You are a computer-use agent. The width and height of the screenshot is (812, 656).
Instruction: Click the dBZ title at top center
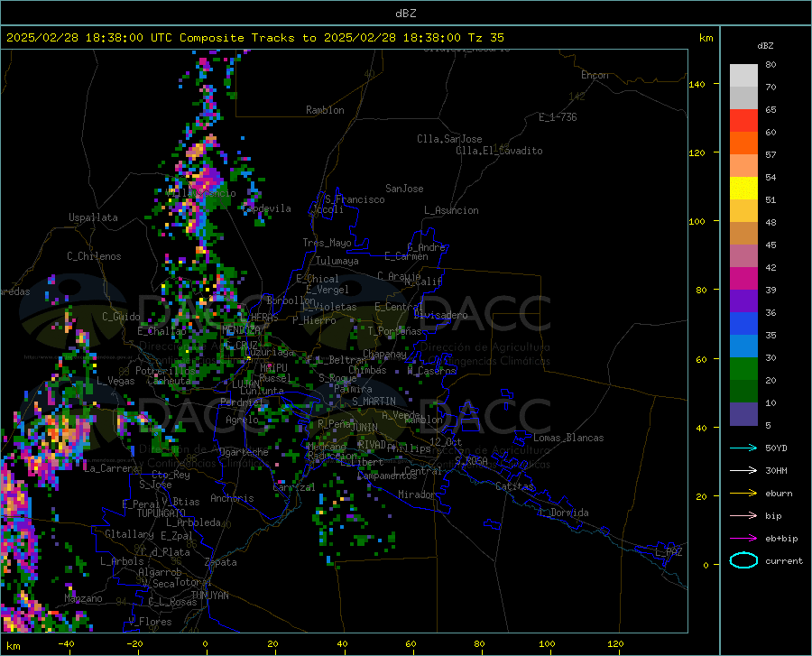[x=406, y=14]
